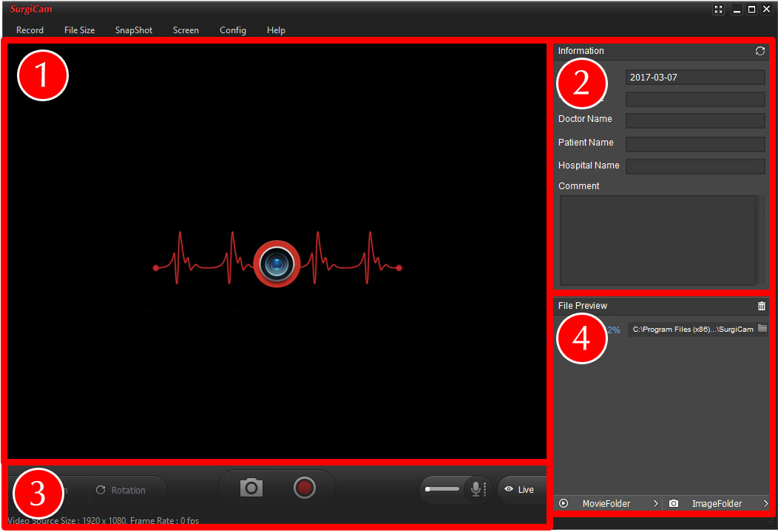Open the MovieFolder
Screen dimensions: 778x532
(x=609, y=504)
